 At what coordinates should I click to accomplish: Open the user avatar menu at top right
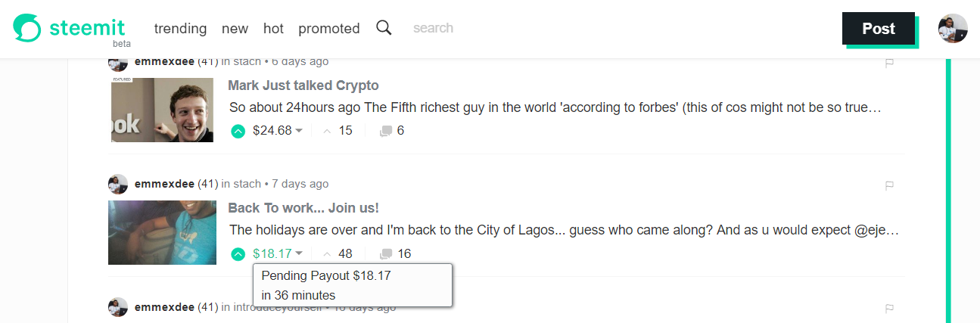(x=953, y=29)
